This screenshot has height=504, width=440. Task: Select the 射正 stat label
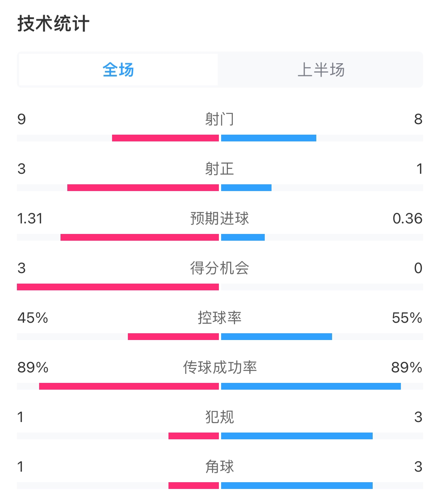(220, 169)
